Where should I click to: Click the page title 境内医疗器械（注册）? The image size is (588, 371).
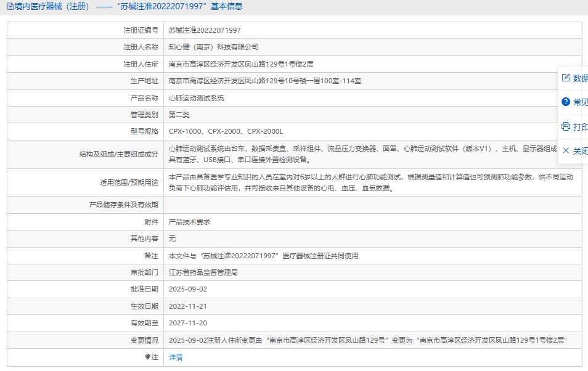[x=52, y=6]
